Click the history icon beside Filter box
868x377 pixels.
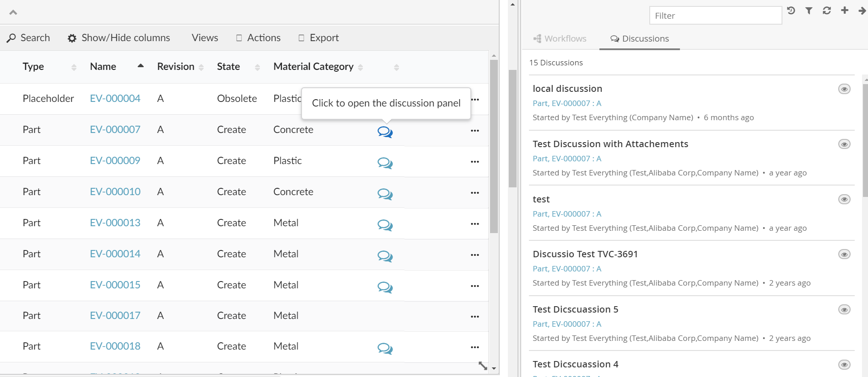791,11
